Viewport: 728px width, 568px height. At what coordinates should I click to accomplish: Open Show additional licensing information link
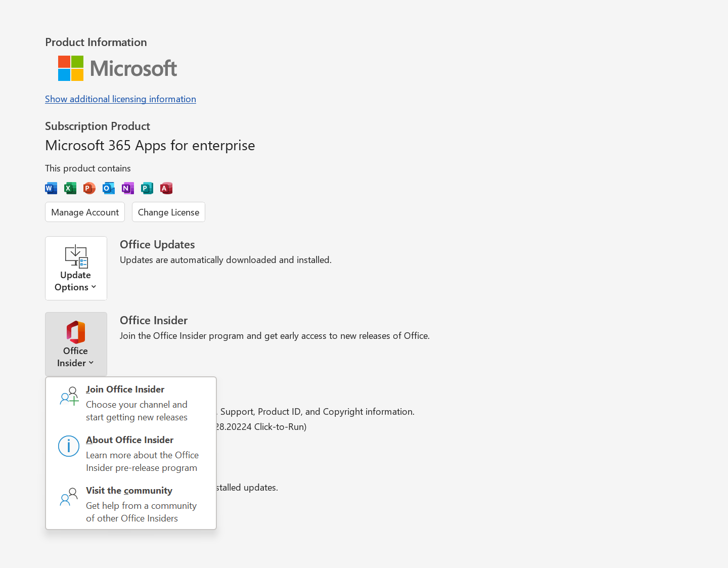120,99
